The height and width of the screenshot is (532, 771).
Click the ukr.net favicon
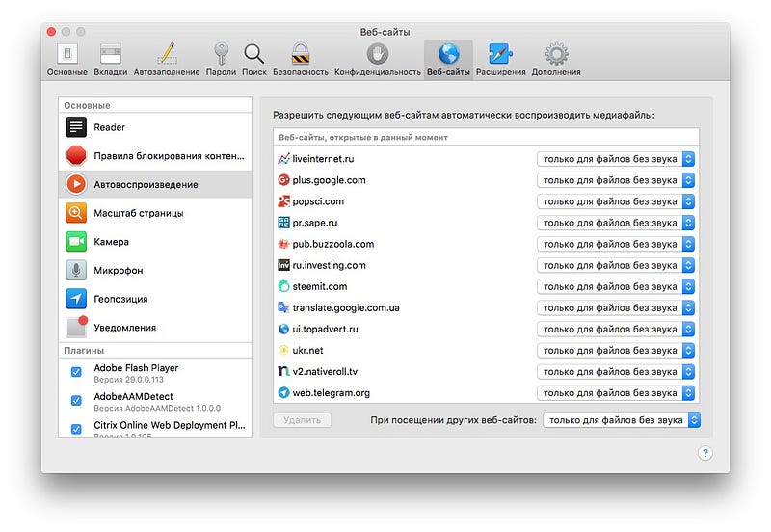coord(283,350)
